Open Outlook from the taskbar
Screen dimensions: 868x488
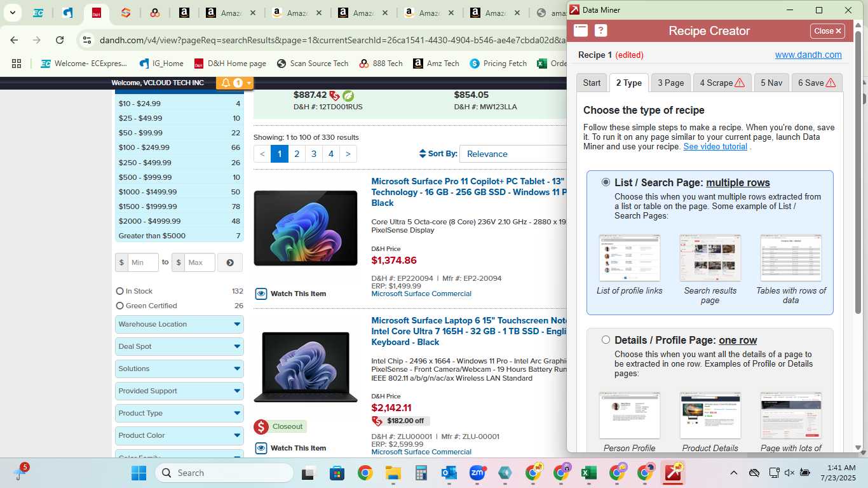[449, 473]
